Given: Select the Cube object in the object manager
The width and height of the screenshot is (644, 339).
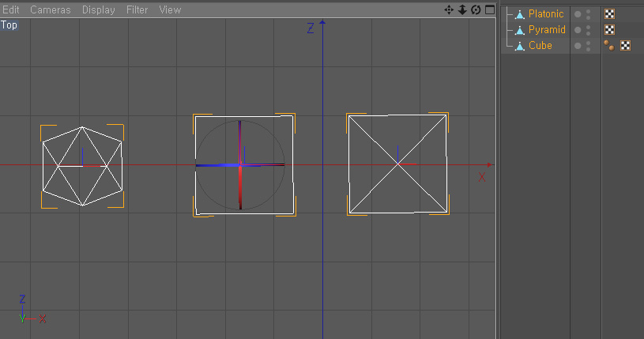Looking at the screenshot, I should pyautogui.click(x=540, y=46).
